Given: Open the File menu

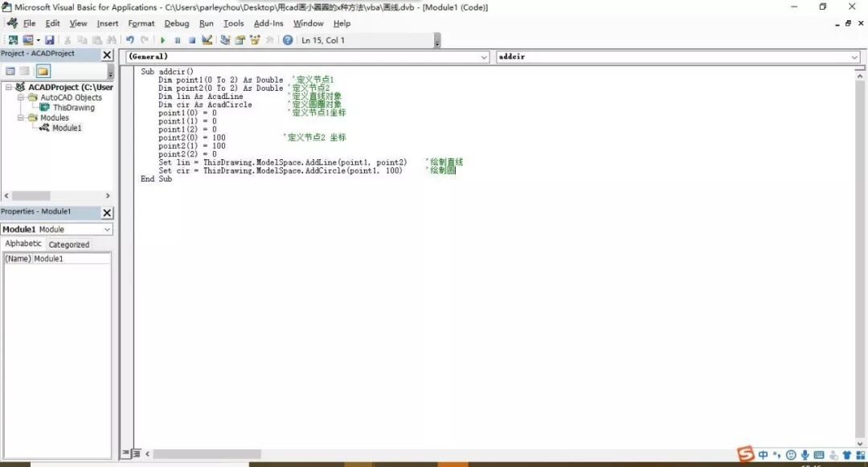Looking at the screenshot, I should pos(30,23).
